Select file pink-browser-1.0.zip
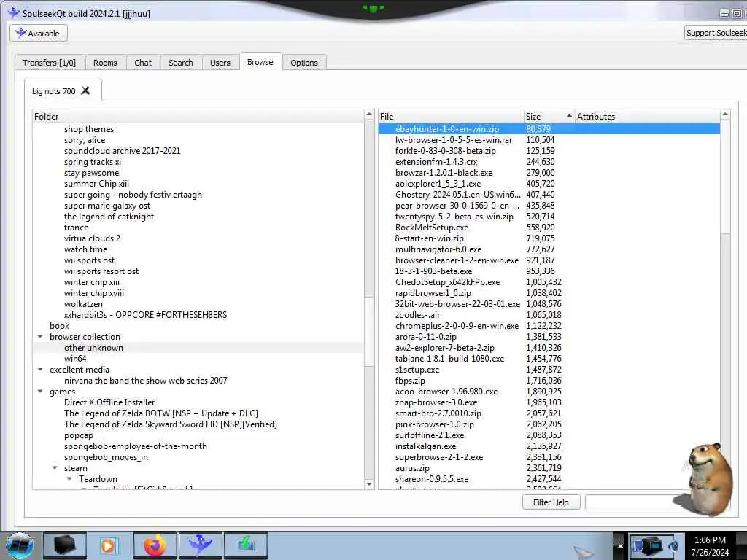 click(x=435, y=424)
